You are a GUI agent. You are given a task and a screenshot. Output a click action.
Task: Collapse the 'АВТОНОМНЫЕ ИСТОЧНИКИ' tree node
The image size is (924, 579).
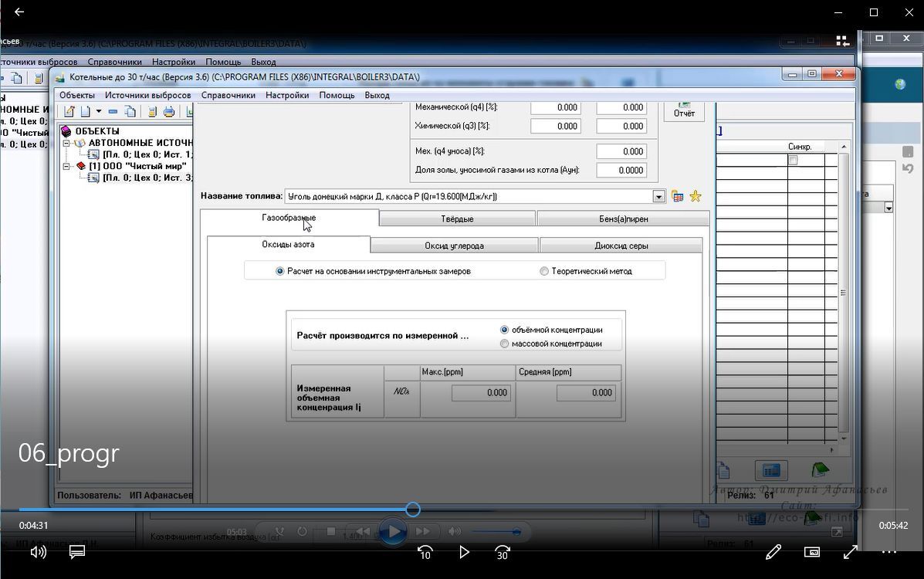(67, 143)
